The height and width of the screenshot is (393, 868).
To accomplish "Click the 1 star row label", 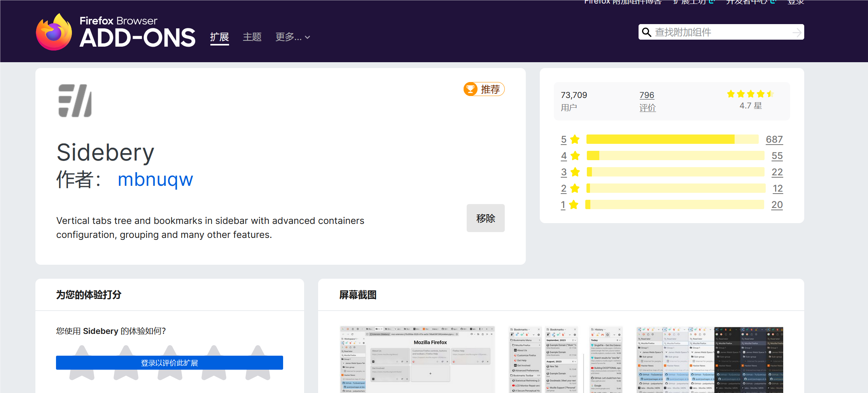I will [x=570, y=205].
